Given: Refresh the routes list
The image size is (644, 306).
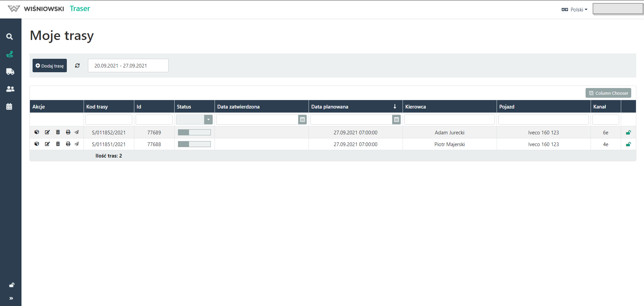Looking at the screenshot, I should 77,66.
